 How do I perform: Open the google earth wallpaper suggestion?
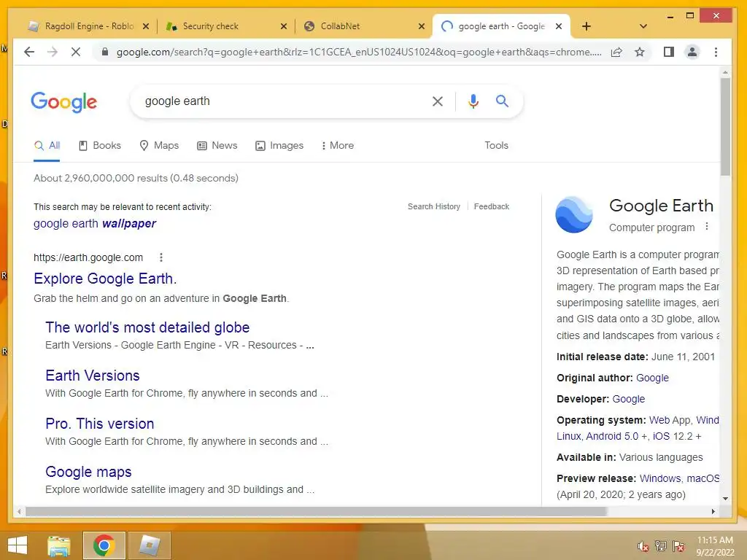click(95, 223)
